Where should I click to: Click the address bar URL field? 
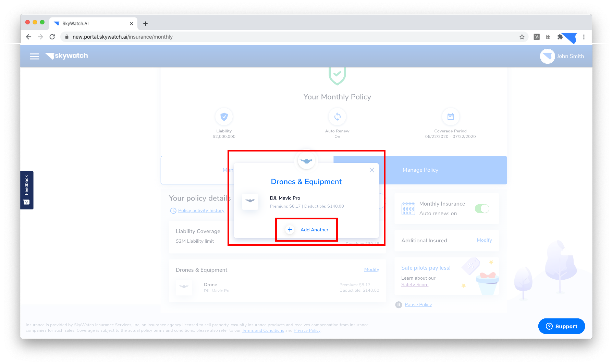(x=295, y=37)
